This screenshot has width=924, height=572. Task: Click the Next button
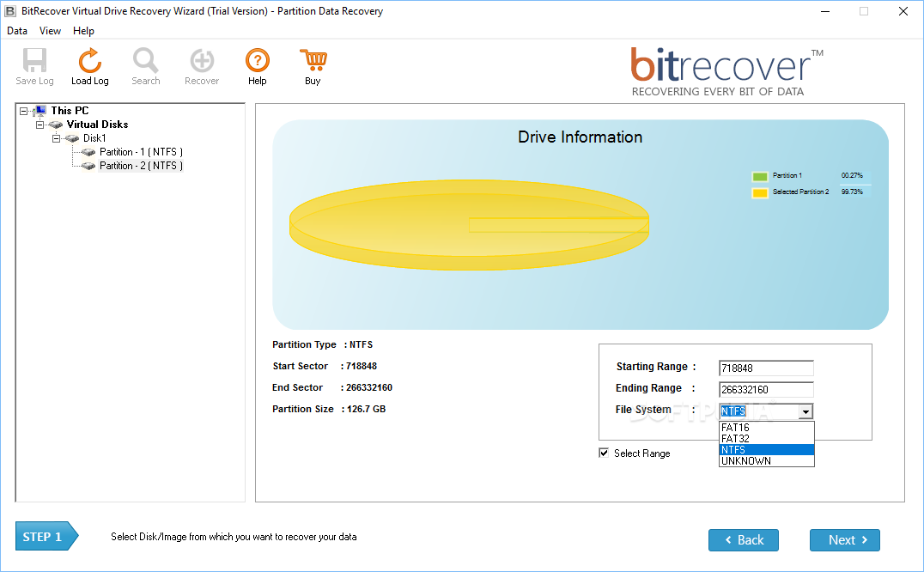844,540
